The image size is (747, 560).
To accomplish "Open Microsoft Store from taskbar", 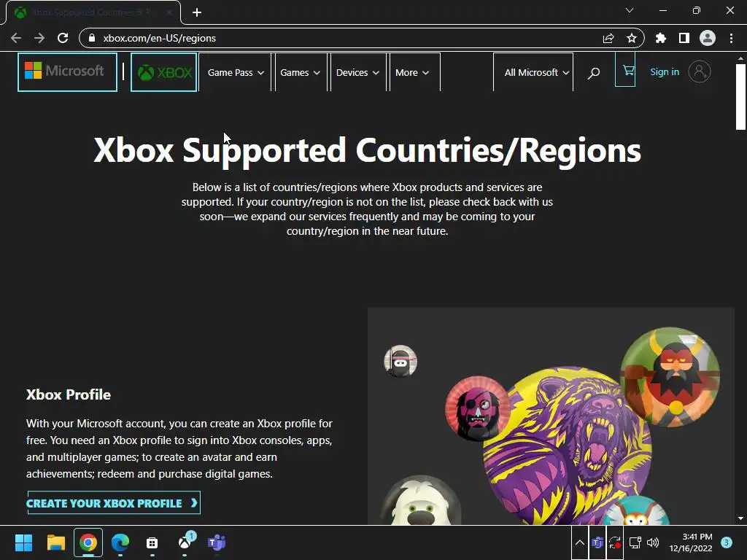I will point(152,542).
